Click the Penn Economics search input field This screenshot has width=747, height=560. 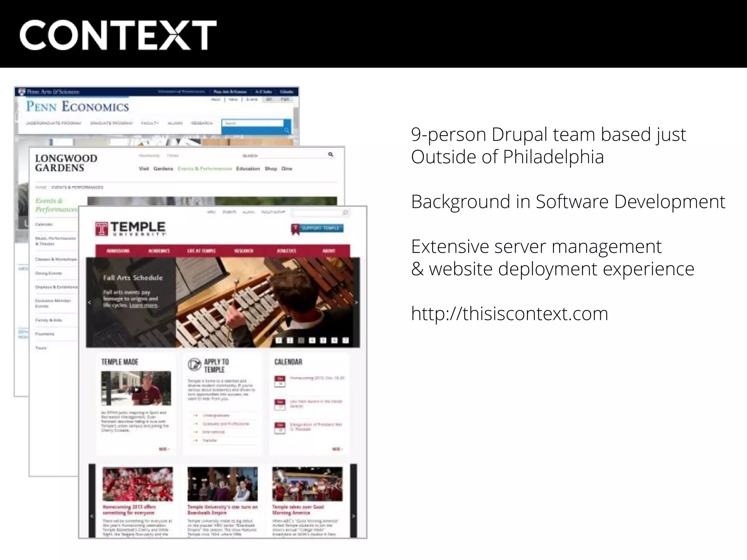click(x=253, y=123)
